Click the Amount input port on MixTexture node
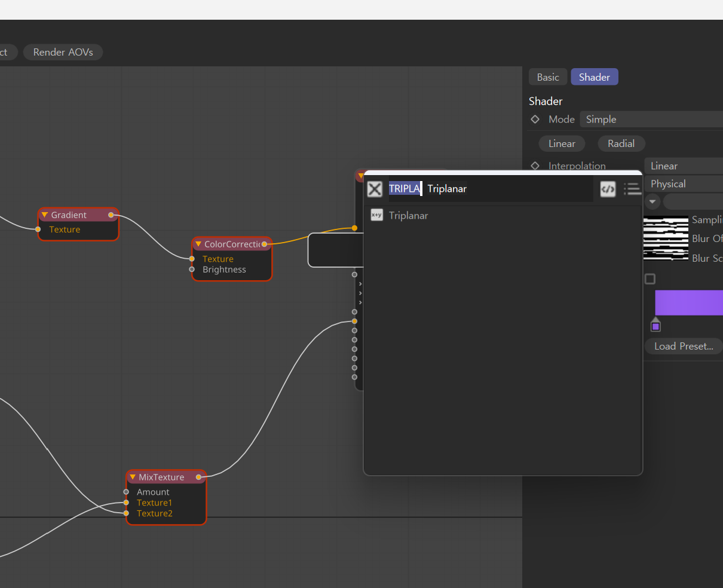 pos(126,492)
